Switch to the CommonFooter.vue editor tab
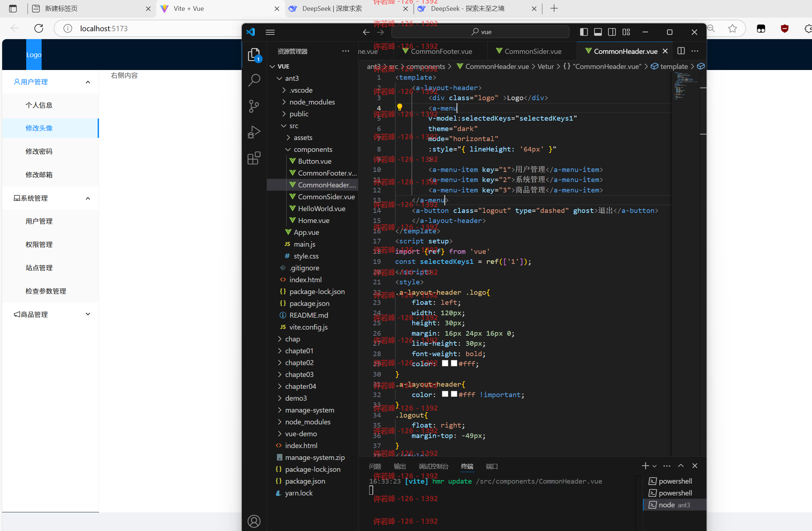 click(x=441, y=51)
